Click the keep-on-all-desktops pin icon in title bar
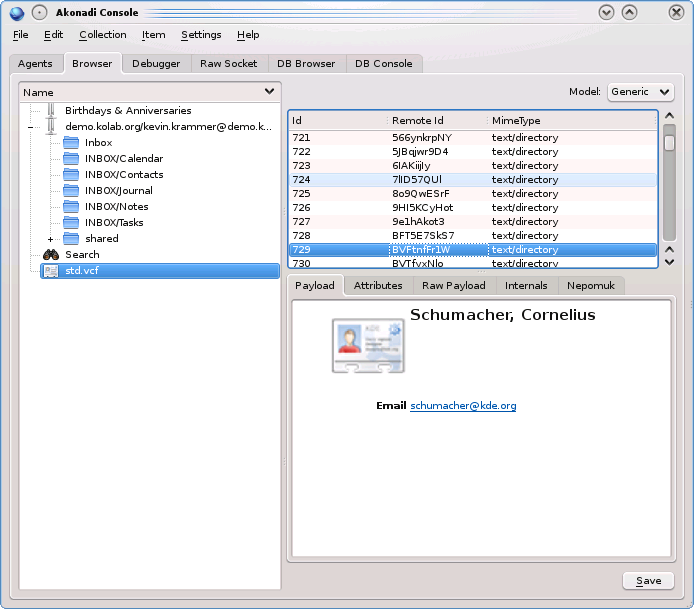The width and height of the screenshot is (694, 609). 39,13
